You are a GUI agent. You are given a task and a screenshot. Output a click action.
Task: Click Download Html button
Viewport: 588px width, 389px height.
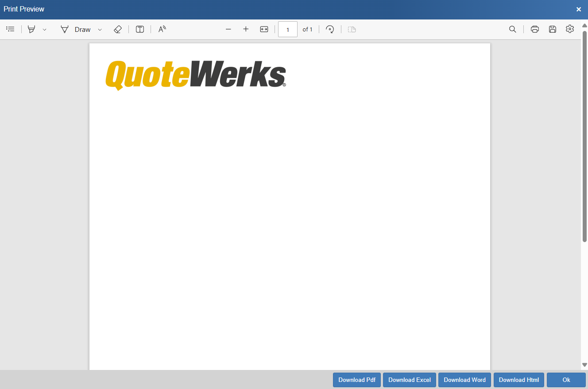[519, 380]
